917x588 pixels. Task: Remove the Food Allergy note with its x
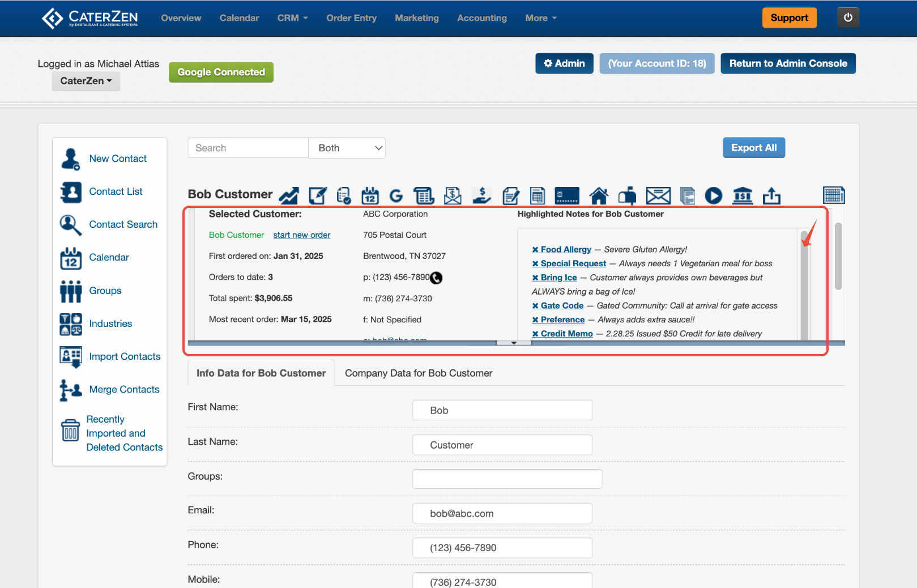tap(535, 250)
